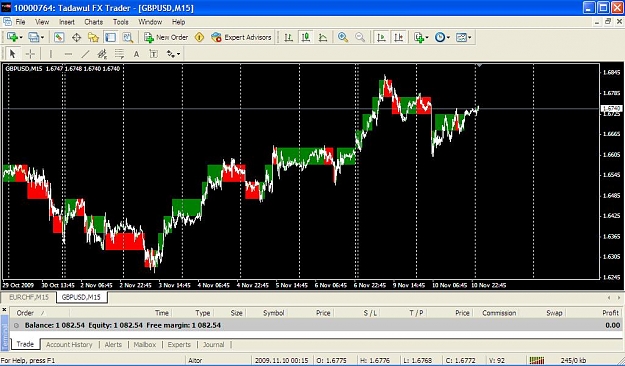Image resolution: width=625 pixels, height=366 pixels.
Task: Select the trendline tool
Action: pos(85,54)
